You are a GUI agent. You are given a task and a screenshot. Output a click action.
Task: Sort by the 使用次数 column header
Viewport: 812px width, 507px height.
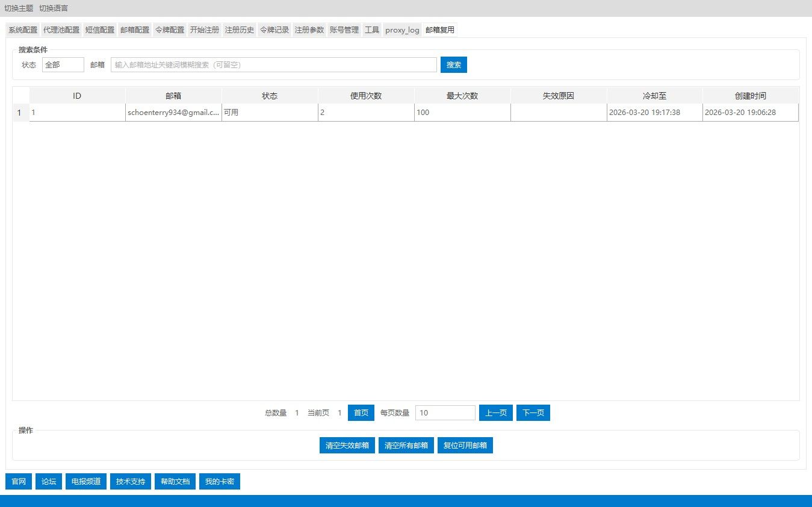tap(366, 96)
